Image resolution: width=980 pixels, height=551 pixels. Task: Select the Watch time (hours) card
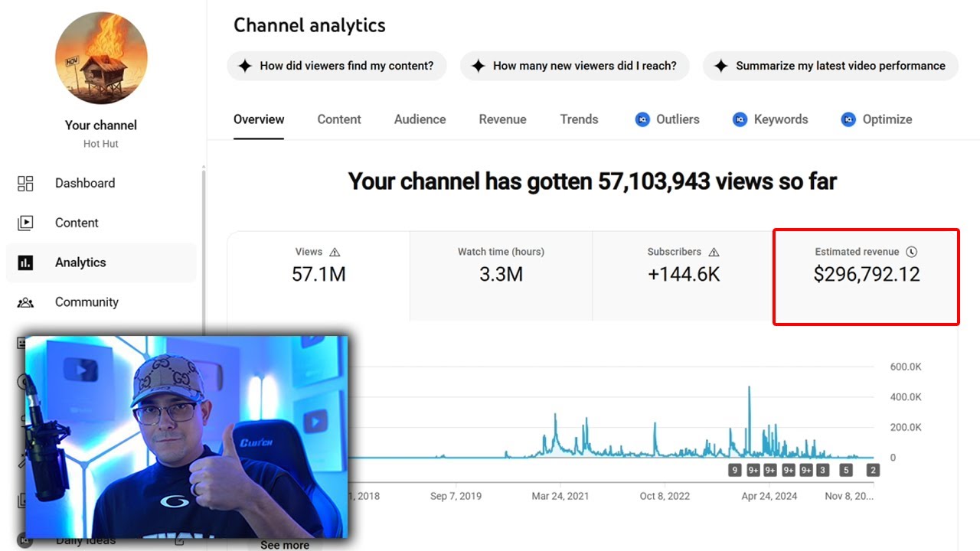[501, 275]
